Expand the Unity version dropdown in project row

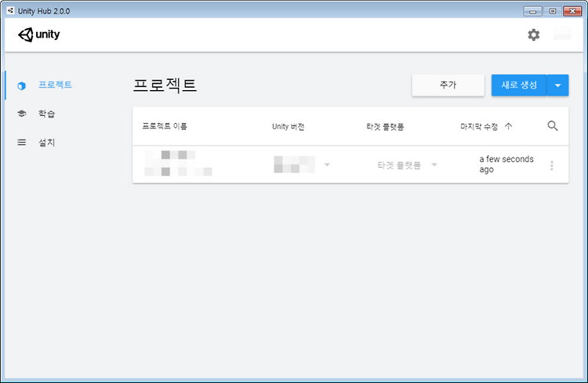click(327, 165)
